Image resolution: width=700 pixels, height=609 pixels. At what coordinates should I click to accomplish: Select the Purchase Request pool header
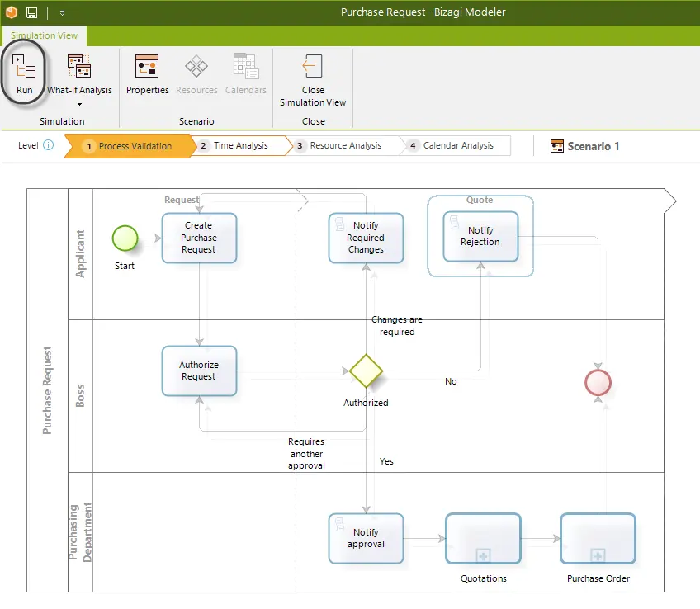tap(47, 390)
